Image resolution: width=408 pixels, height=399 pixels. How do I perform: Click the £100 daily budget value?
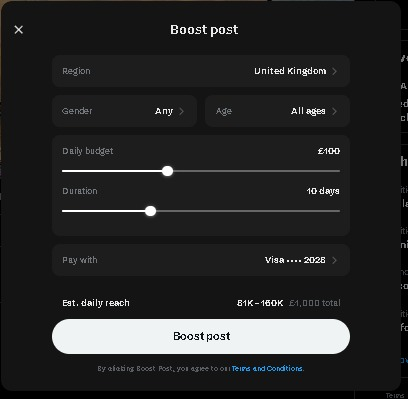click(x=329, y=151)
